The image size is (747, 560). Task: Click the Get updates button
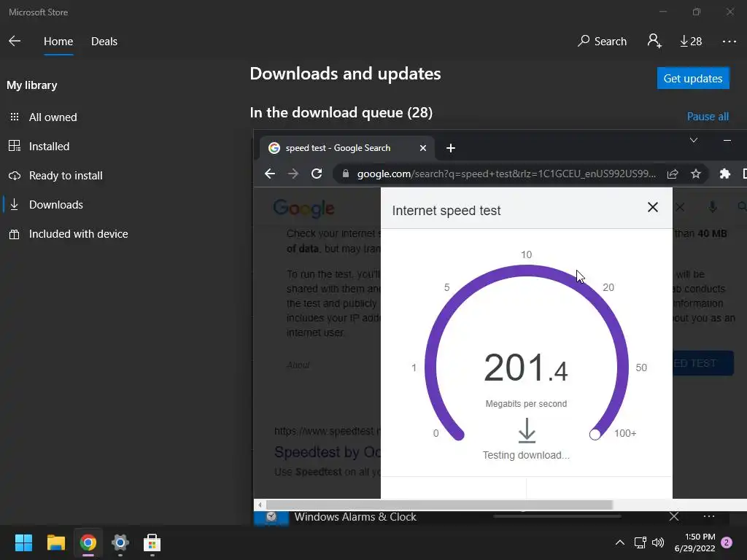(x=693, y=78)
